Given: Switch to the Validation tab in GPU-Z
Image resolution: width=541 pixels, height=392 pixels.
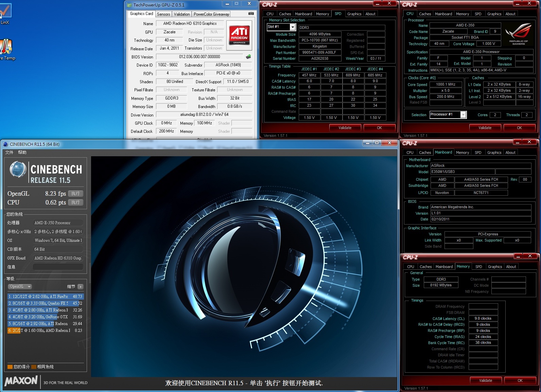Looking at the screenshot, I should pos(182,14).
